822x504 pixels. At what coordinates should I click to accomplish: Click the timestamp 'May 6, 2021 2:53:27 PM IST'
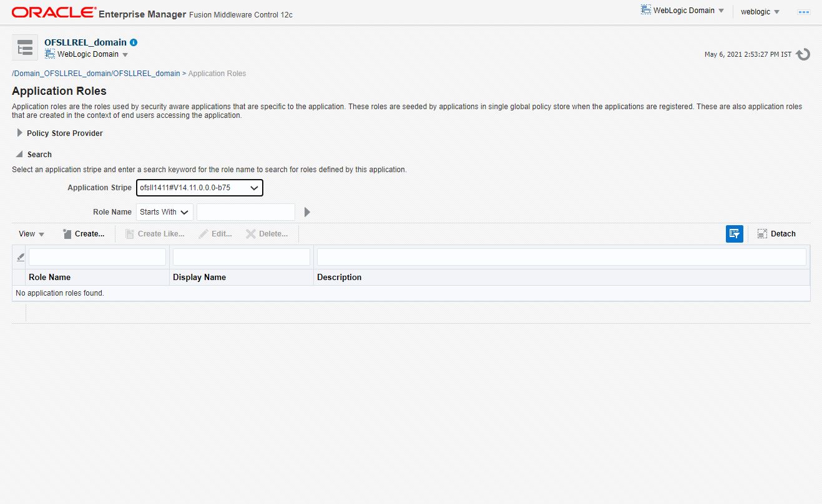748,55
